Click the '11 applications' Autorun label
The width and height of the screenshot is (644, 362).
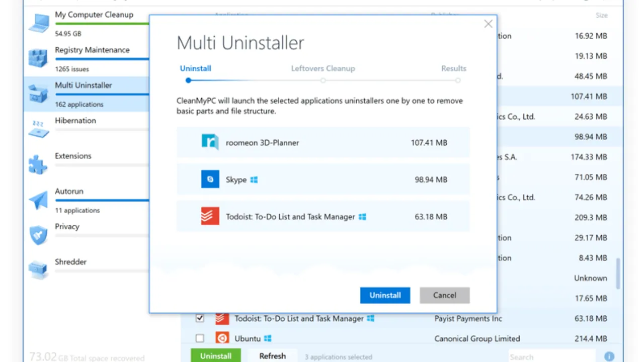[77, 210]
